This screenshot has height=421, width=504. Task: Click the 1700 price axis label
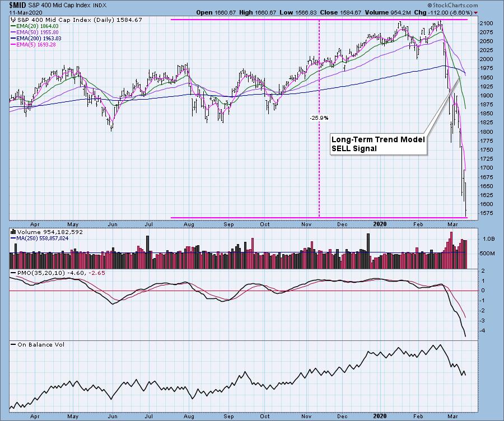point(486,168)
